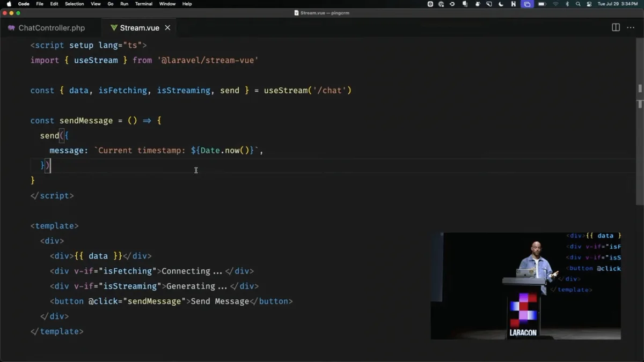Open Control Center icon
Viewport: 644px width, 362px height.
589,4
